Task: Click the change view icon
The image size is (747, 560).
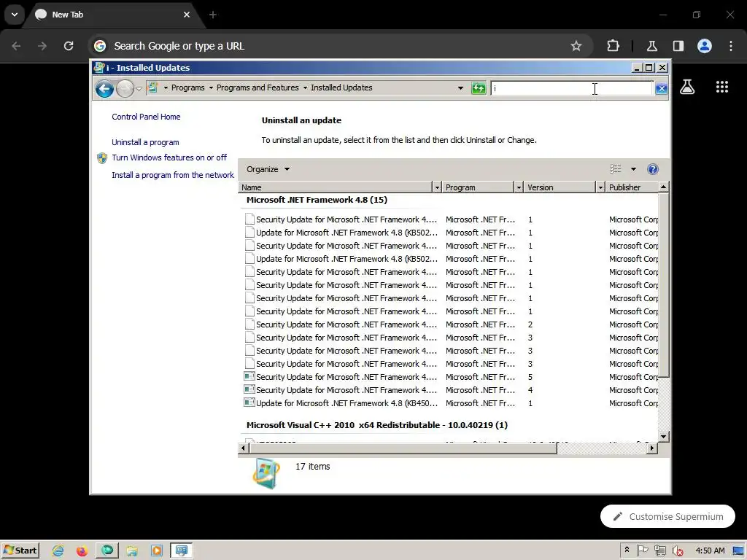Action: (x=616, y=169)
